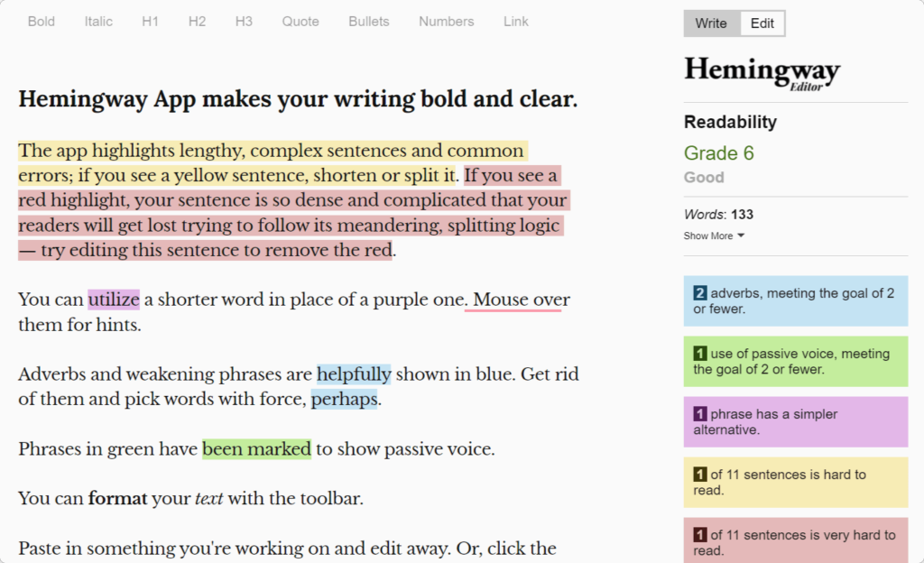The image size is (924, 563).
Task: Select the purple simpler alternative panel
Action: pos(794,421)
